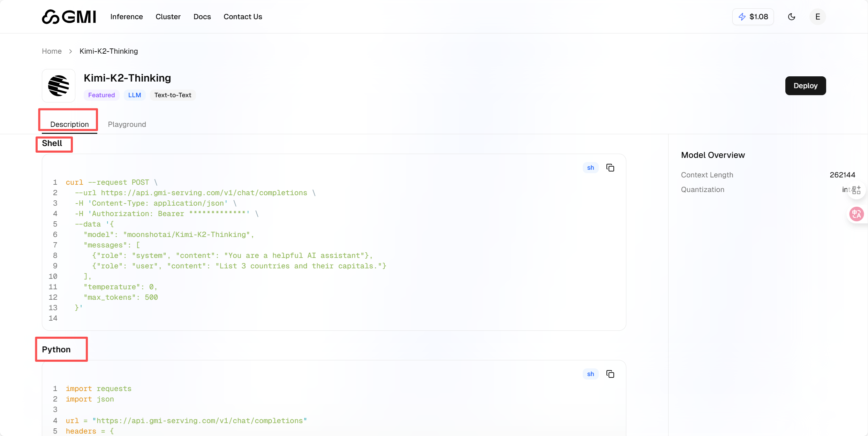
Task: Click the GMI logo in header
Action: [x=69, y=17]
